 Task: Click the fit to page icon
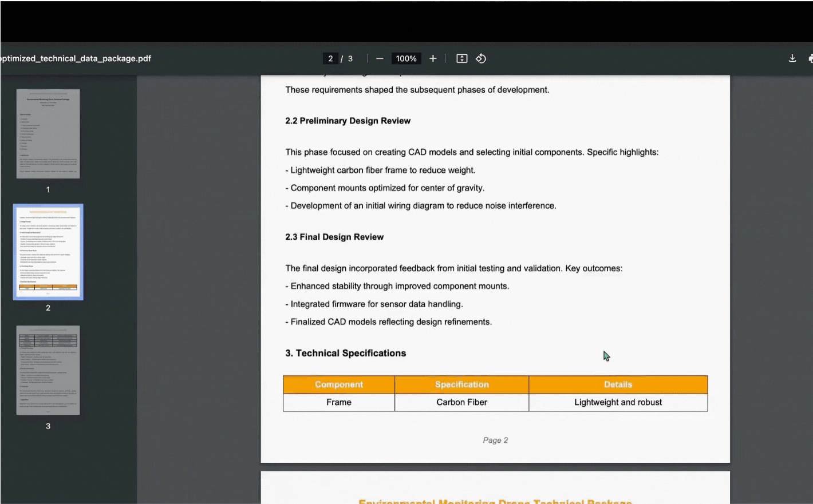pos(461,58)
